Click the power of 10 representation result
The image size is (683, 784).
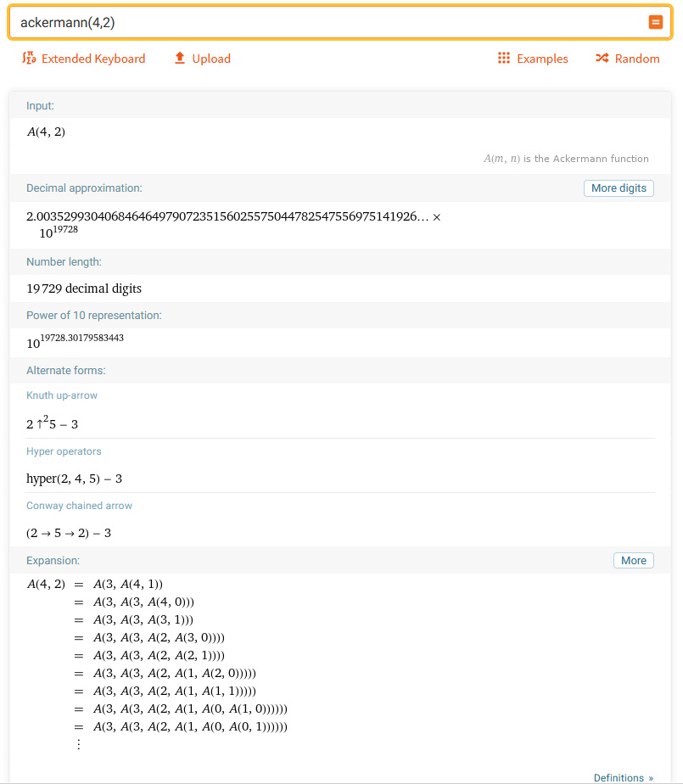tap(76, 342)
